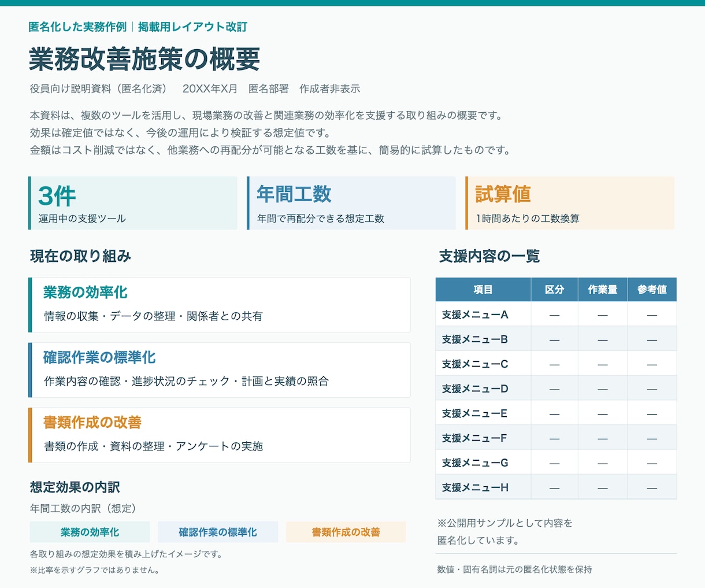The image size is (705, 588).
Task: Click note ※比率を示すグラフではありません。
Action: pos(95,570)
